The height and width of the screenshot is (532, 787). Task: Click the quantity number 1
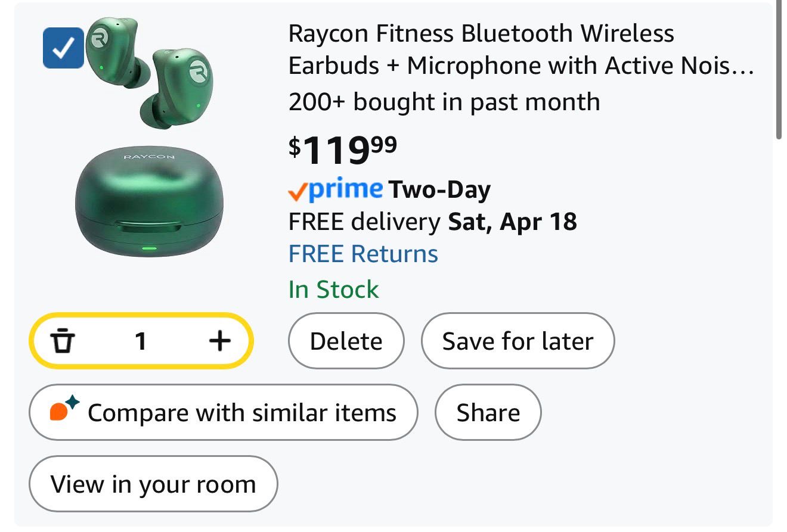pos(141,341)
